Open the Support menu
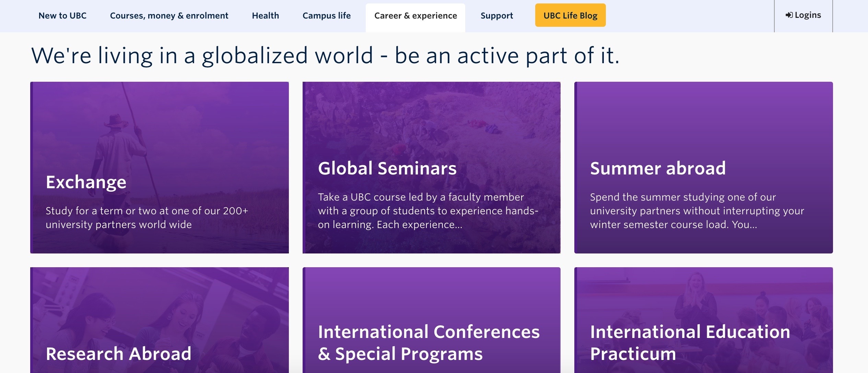This screenshot has width=868, height=373. pos(496,16)
